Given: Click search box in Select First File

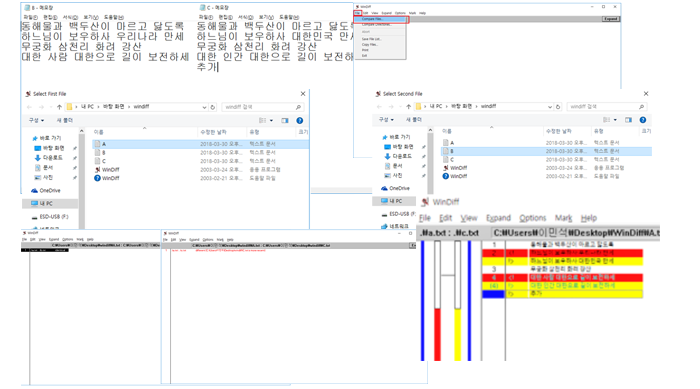Looking at the screenshot, I should [x=262, y=107].
